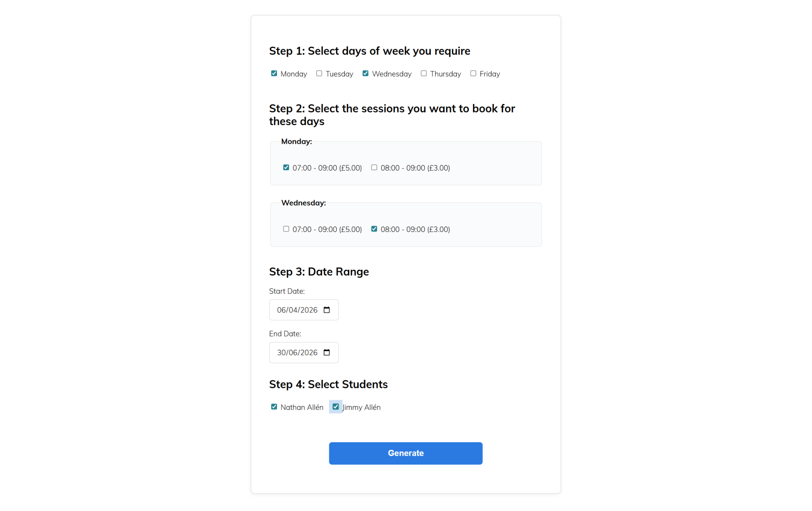Uncheck the Wednesday day checkbox
This screenshot has height=511, width=812.
coord(365,74)
